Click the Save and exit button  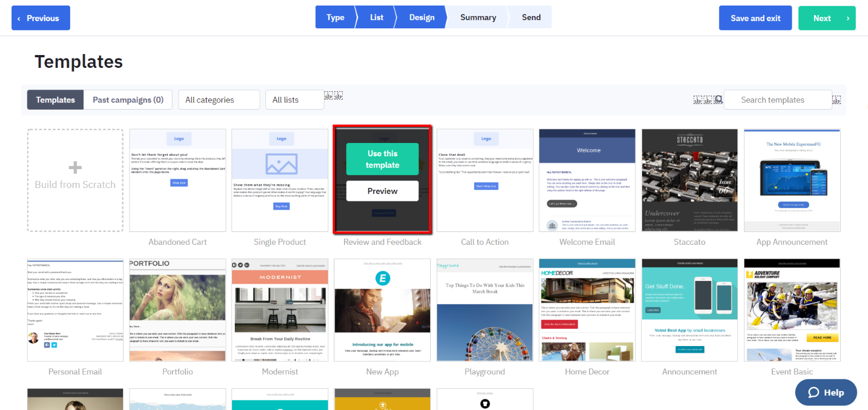click(755, 17)
